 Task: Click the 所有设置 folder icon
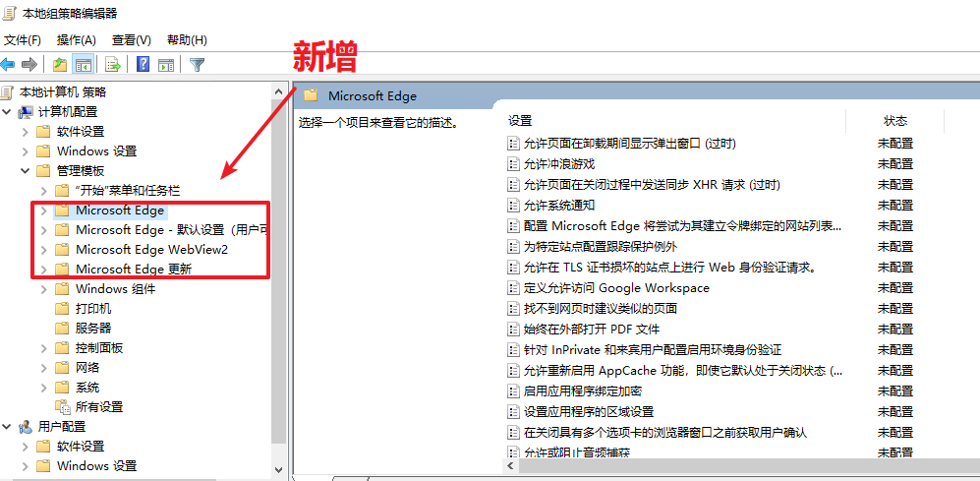pos(63,408)
